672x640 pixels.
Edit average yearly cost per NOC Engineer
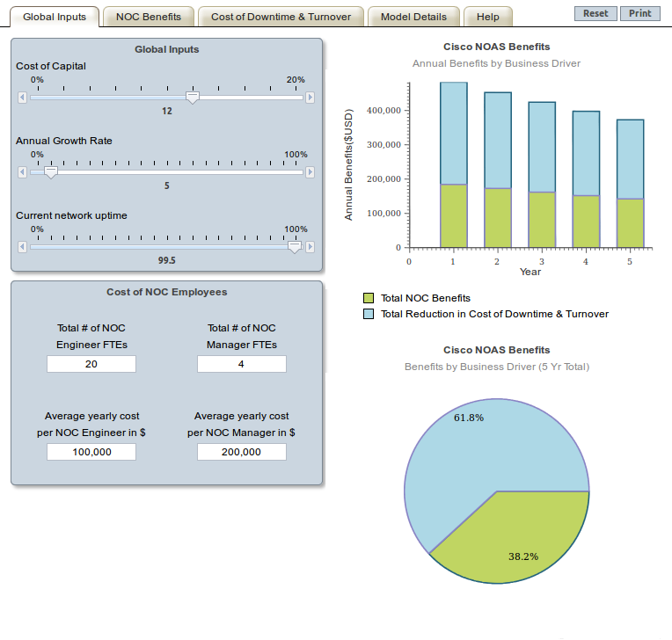click(x=91, y=452)
